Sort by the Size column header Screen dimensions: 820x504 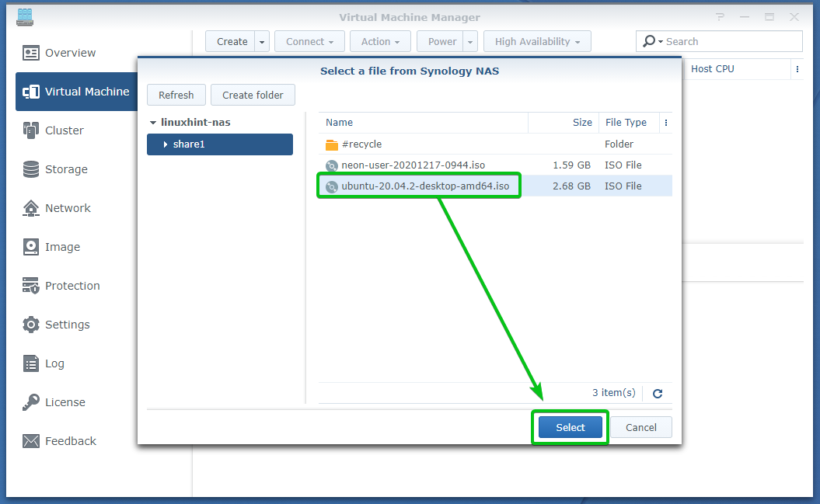pyautogui.click(x=564, y=122)
